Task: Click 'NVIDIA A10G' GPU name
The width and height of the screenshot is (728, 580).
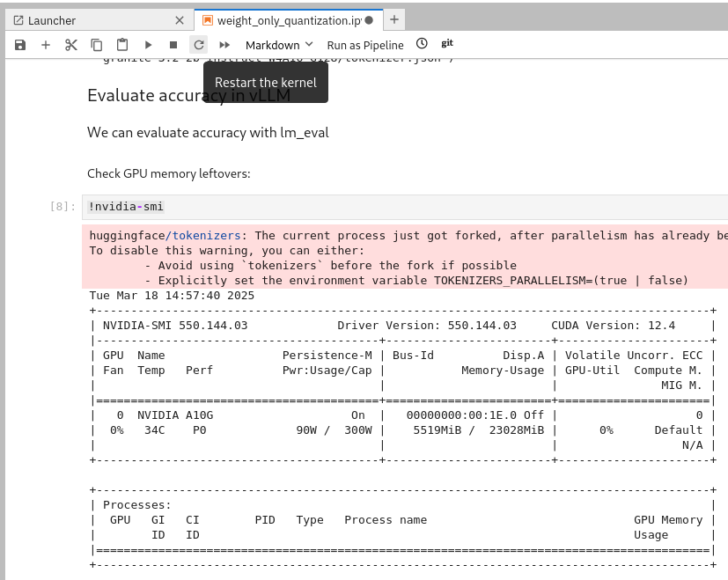Action: [x=175, y=415]
